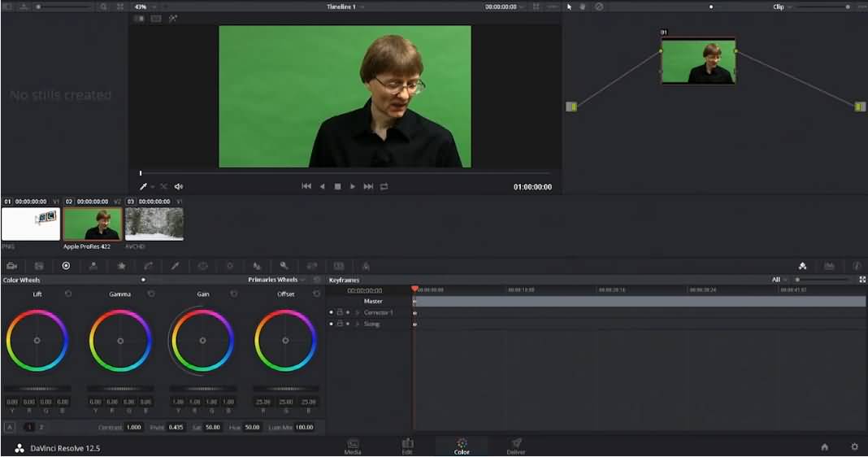Toggle bypass grades icon in node toolbar

pos(599,7)
